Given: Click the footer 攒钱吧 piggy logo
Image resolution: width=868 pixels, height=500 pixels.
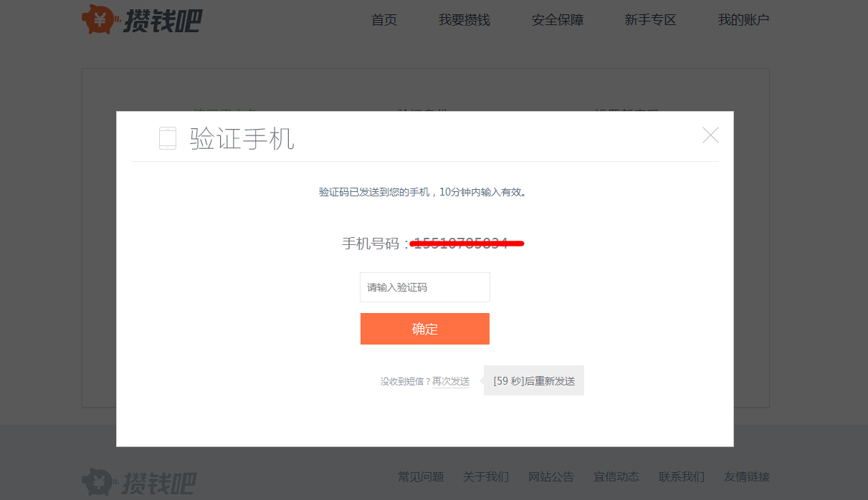Looking at the screenshot, I should (x=139, y=482).
